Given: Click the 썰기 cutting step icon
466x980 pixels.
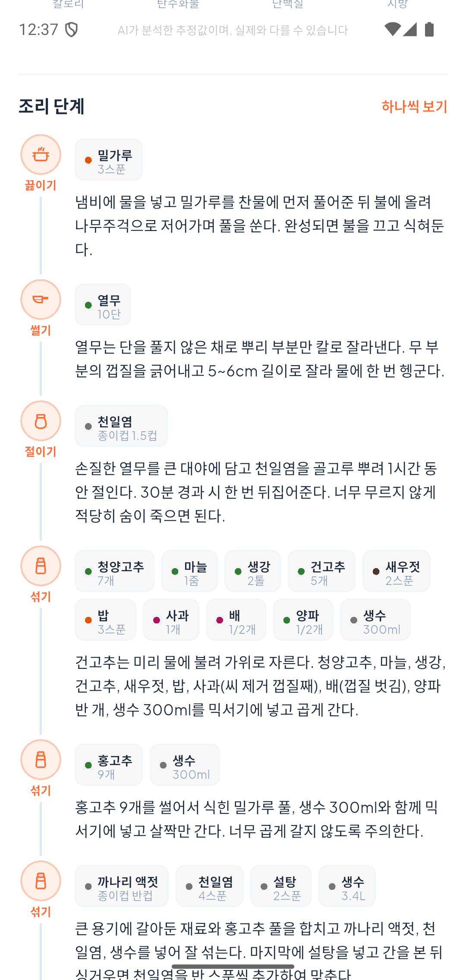Looking at the screenshot, I should 40,299.
